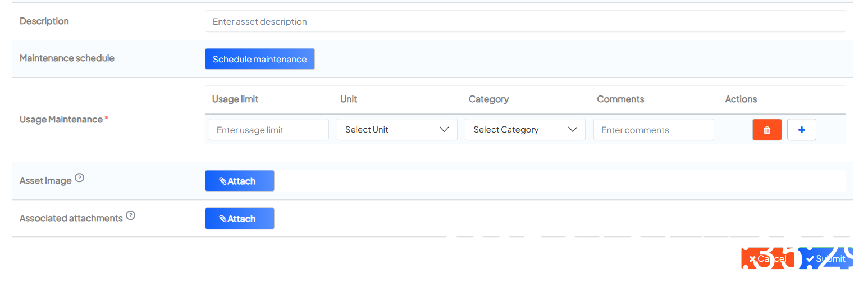Open the Select Unit dropdown
The height and width of the screenshot is (282, 868).
click(397, 130)
